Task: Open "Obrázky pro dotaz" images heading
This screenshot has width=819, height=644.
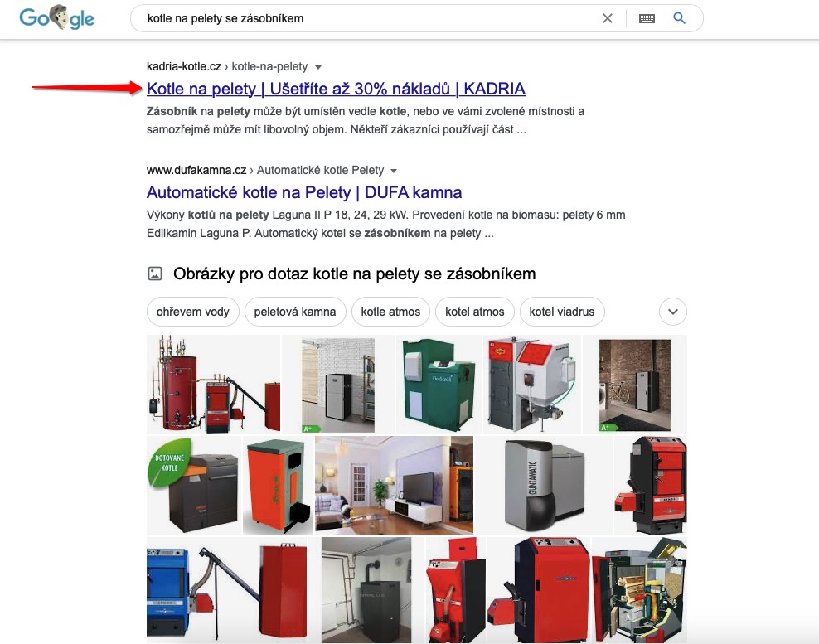Action: (x=354, y=274)
